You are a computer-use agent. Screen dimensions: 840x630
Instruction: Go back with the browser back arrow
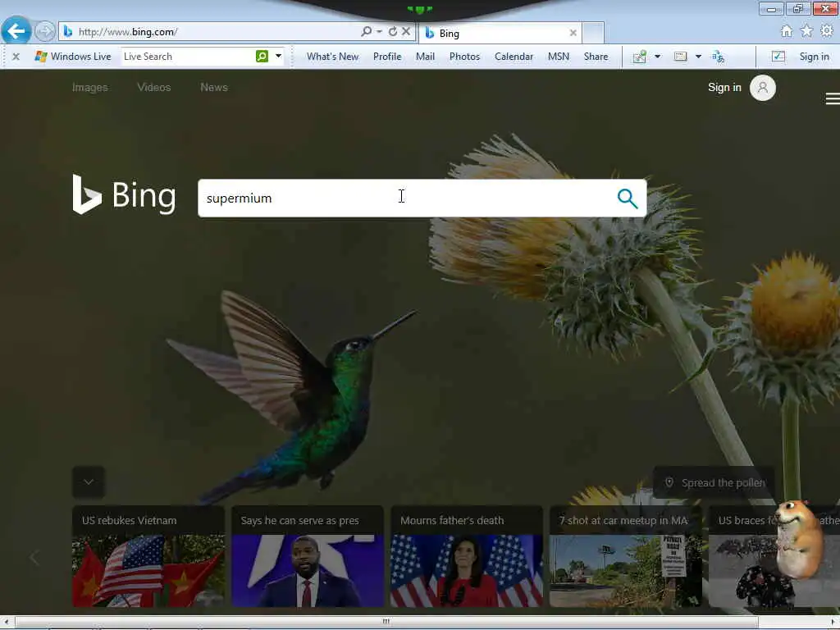point(16,31)
